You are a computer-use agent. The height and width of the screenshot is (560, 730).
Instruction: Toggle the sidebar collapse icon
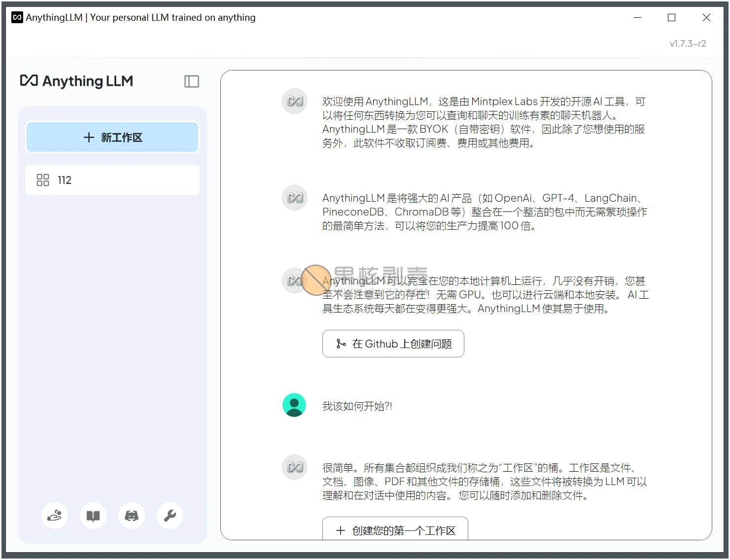[191, 81]
